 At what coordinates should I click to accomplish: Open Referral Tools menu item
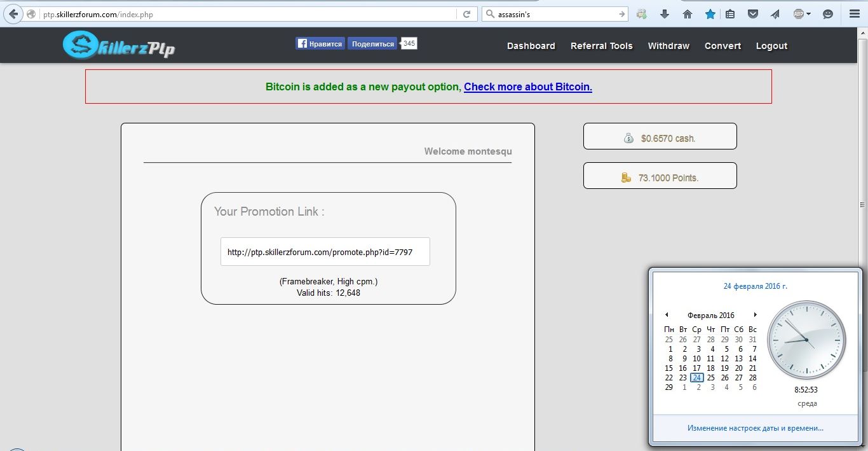(602, 46)
